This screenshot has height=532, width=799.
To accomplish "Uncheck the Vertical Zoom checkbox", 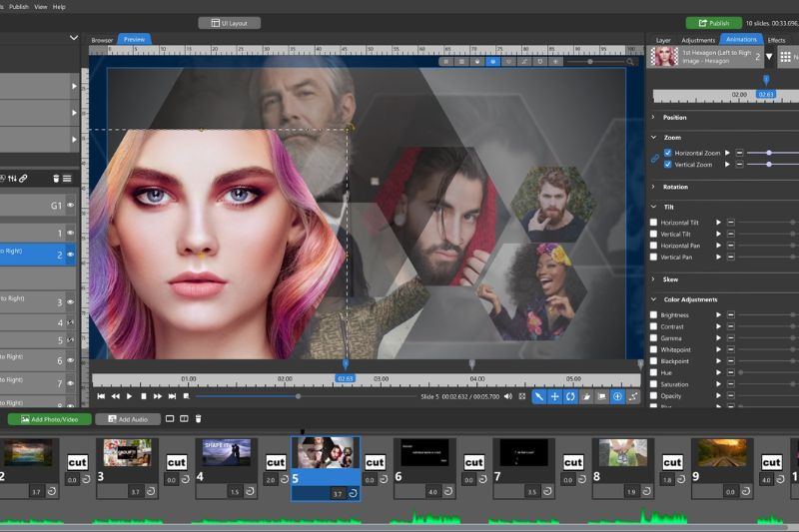I will coord(667,165).
